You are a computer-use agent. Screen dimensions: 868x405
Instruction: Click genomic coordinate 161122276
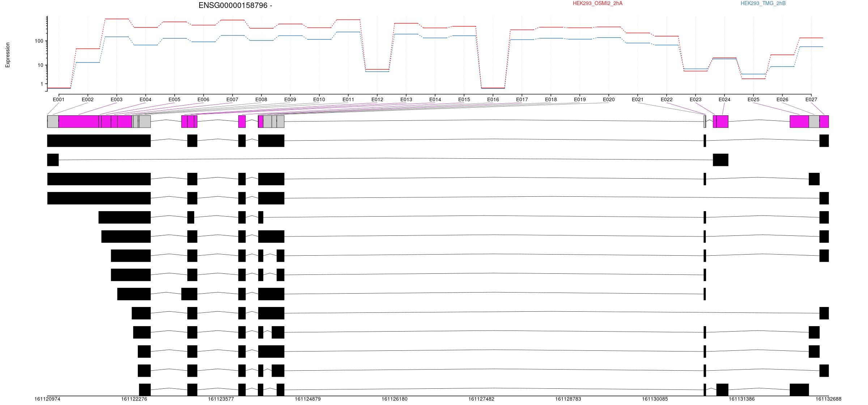pyautogui.click(x=134, y=399)
